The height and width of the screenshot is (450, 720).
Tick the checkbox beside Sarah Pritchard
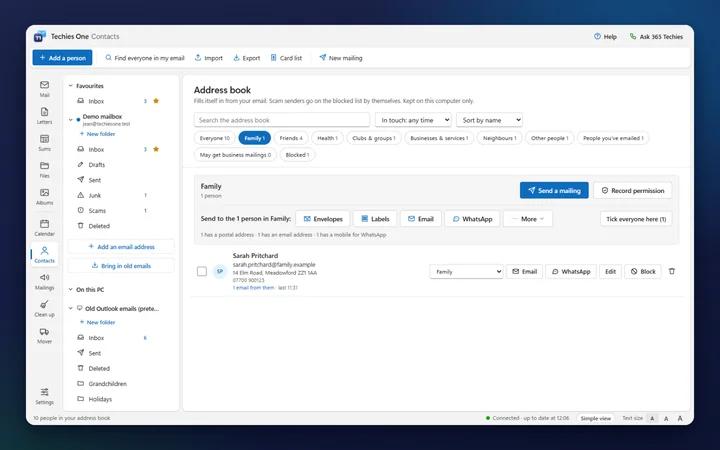click(202, 271)
